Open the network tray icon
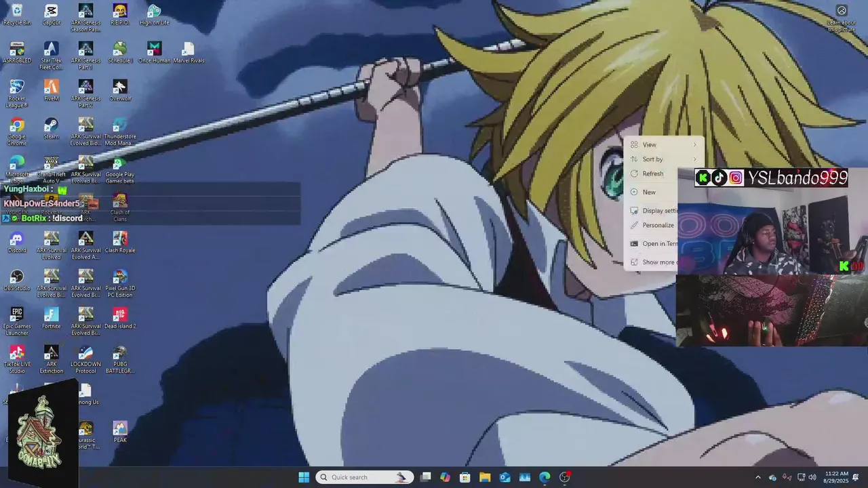 coord(801,477)
